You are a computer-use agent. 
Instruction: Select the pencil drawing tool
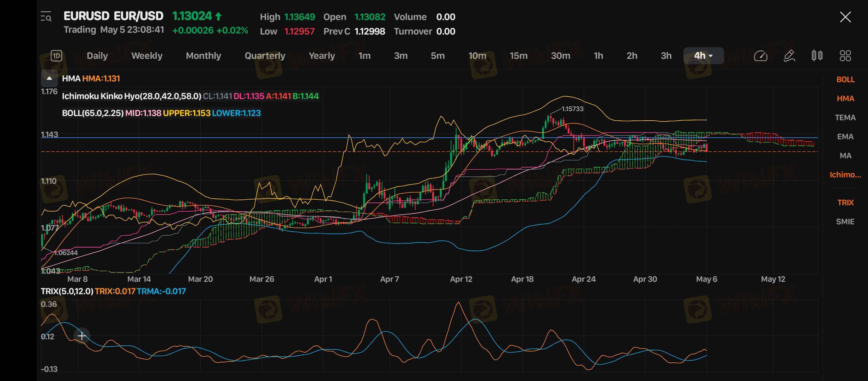(789, 56)
